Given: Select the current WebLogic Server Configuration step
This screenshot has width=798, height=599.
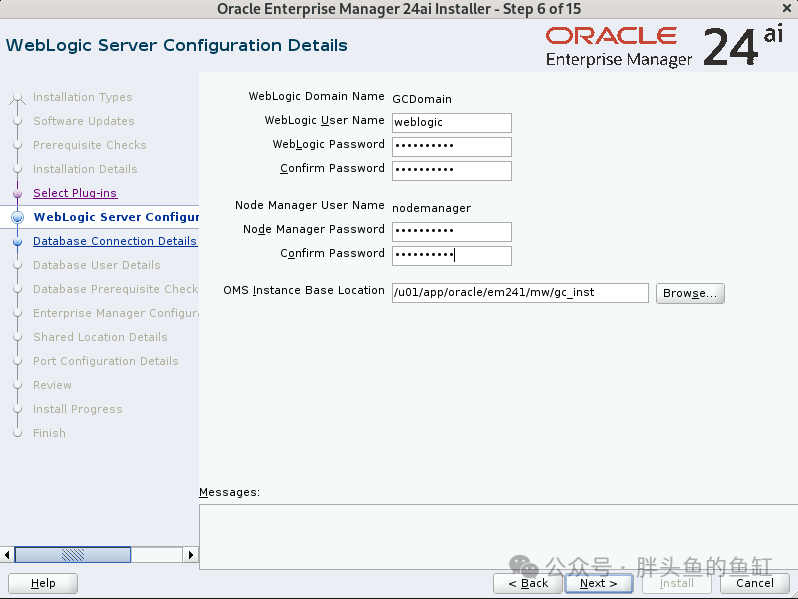Looking at the screenshot, I should [116, 217].
